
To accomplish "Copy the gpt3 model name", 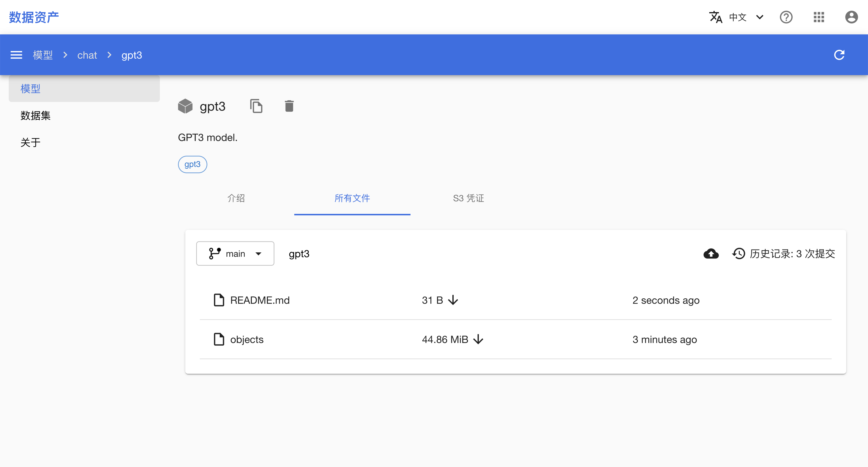I will pos(256,106).
